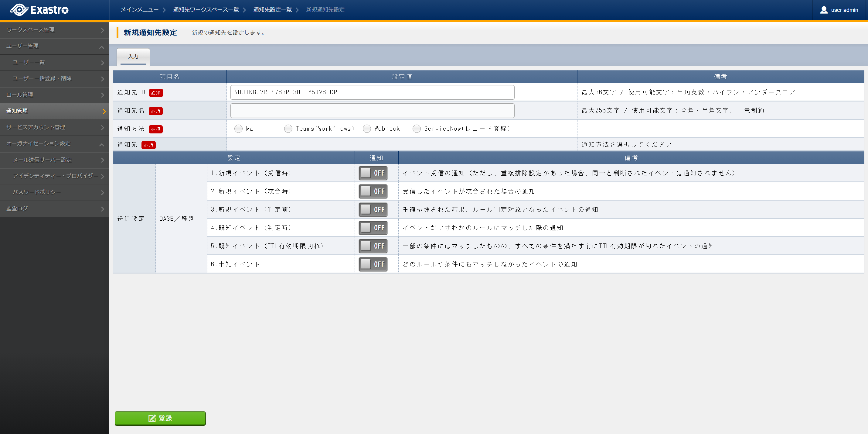Toggle notification for 1.新規イベント（受信時）

click(x=373, y=173)
